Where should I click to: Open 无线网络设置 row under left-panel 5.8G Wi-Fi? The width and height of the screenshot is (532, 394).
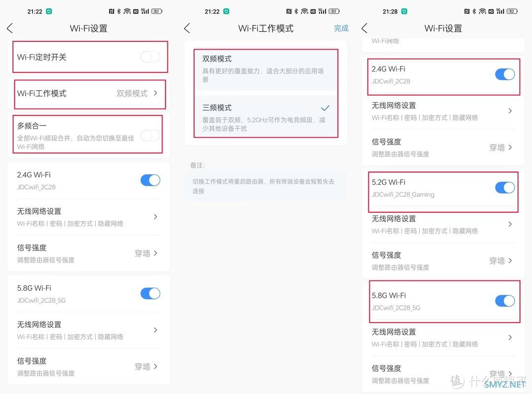(x=88, y=330)
